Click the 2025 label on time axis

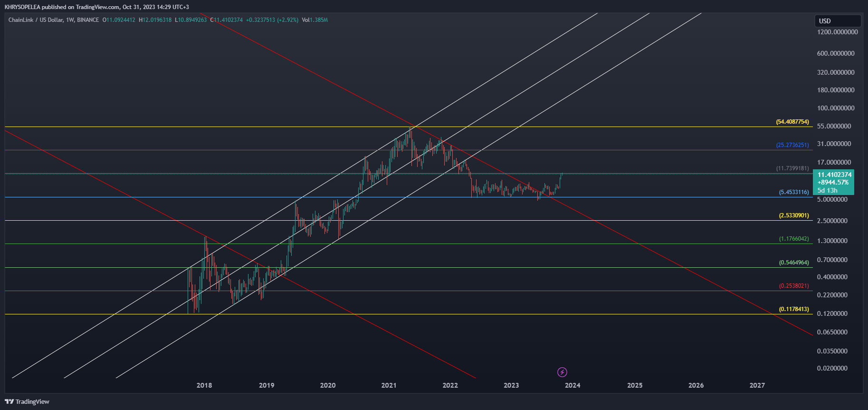pos(635,385)
